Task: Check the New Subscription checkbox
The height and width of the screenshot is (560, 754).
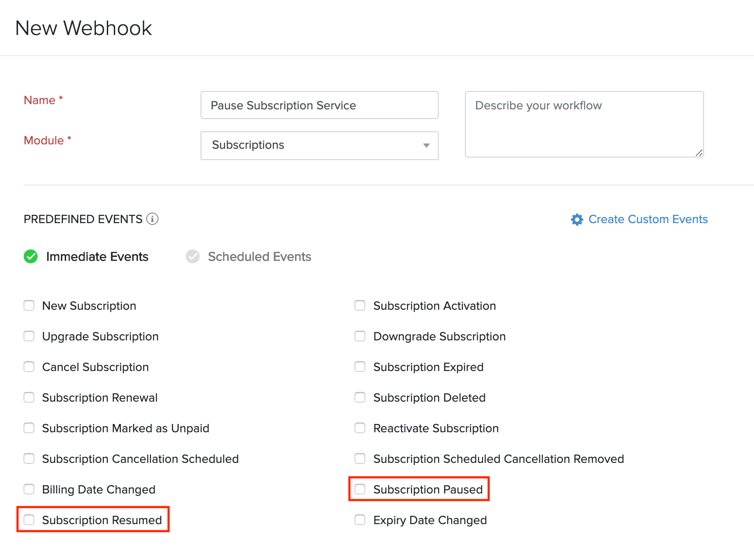Action: tap(29, 305)
